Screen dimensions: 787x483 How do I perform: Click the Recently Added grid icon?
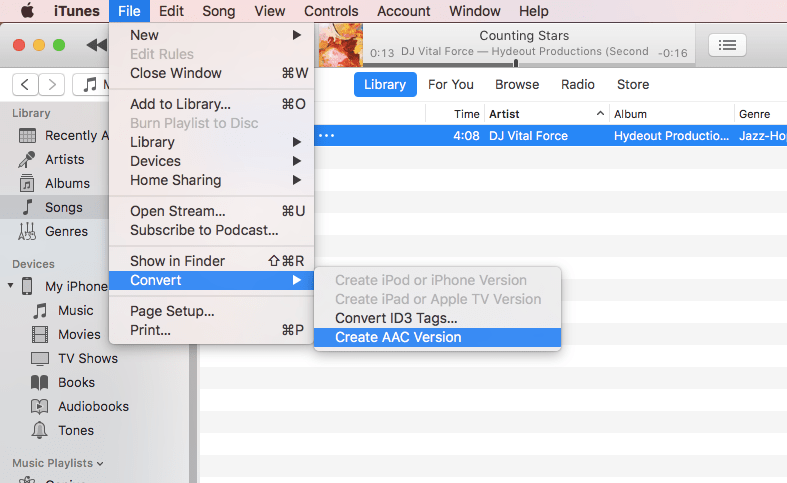(x=27, y=136)
